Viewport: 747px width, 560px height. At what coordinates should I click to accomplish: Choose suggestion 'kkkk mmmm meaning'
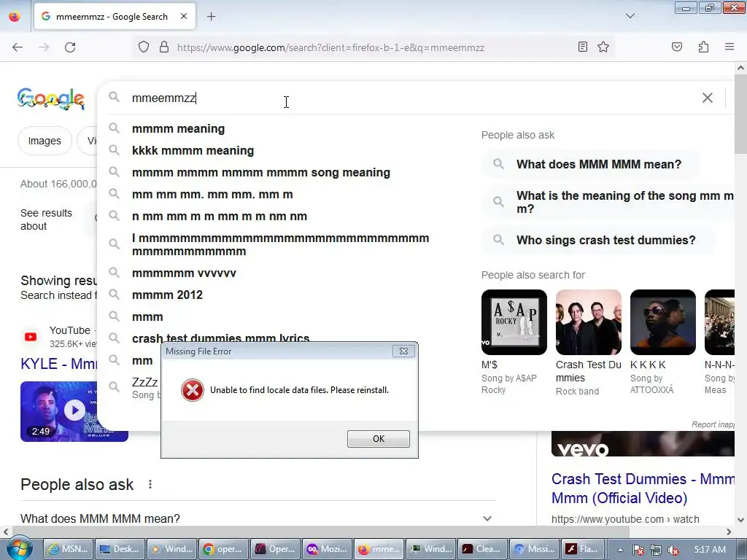(193, 150)
